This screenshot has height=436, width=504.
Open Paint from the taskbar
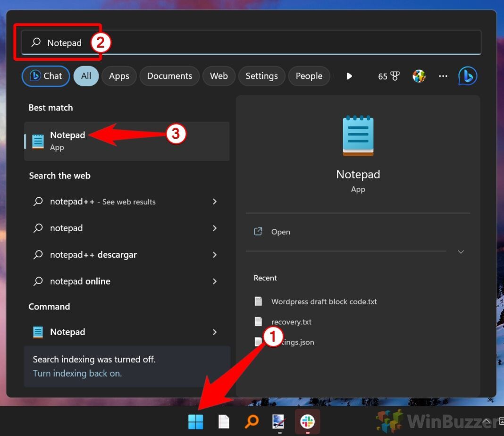point(278,421)
